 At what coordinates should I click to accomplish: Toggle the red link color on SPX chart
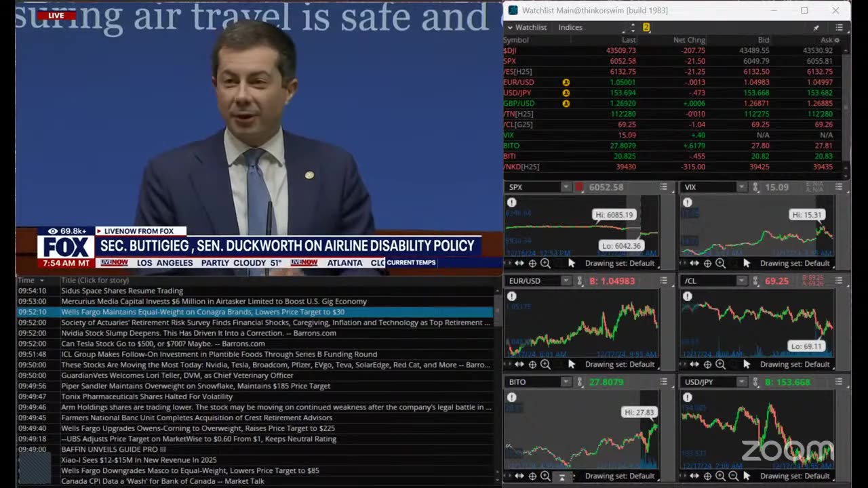pos(580,187)
